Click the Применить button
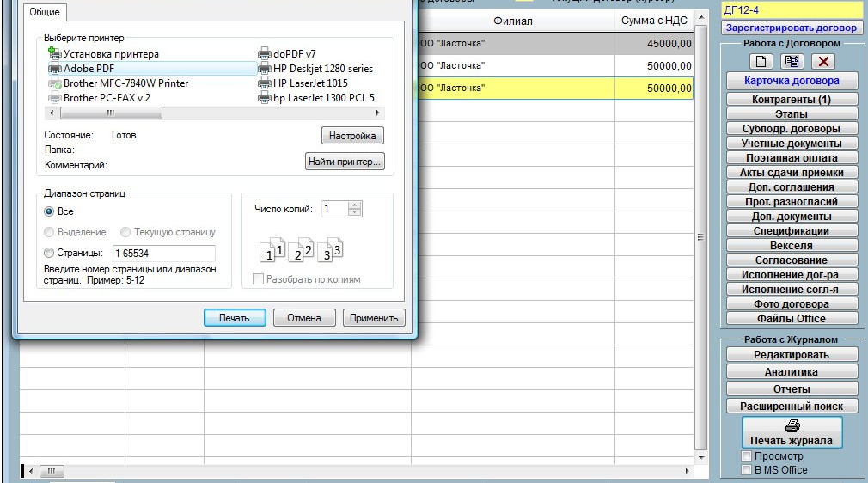 [374, 318]
